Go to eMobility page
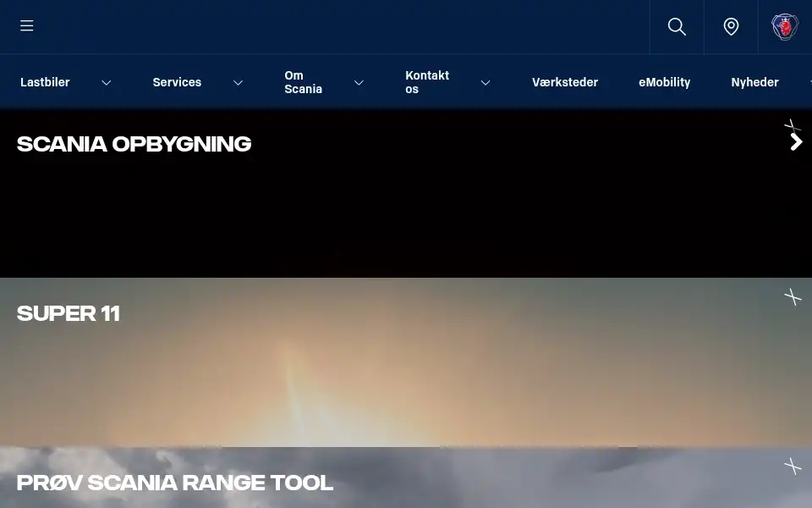 665,82
